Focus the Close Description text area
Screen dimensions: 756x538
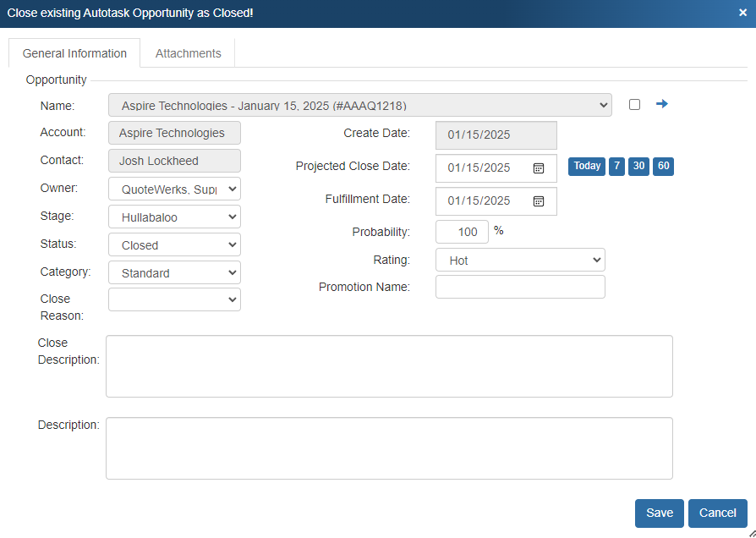click(x=389, y=366)
